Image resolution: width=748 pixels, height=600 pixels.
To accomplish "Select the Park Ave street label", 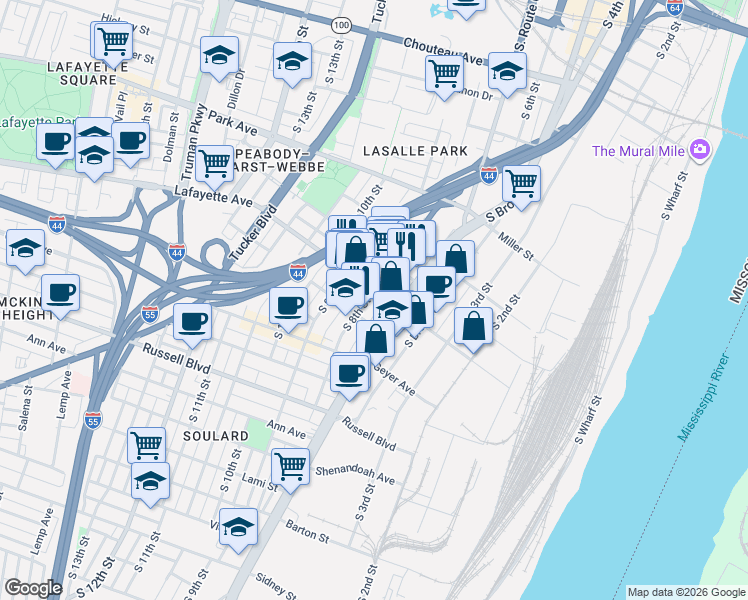I will [x=233, y=123].
